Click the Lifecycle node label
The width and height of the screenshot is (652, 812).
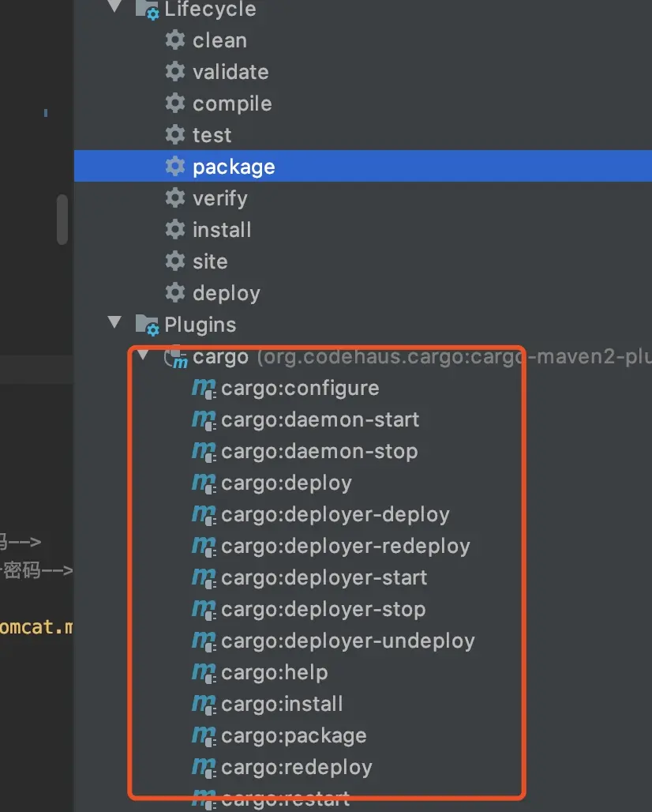coord(210,9)
